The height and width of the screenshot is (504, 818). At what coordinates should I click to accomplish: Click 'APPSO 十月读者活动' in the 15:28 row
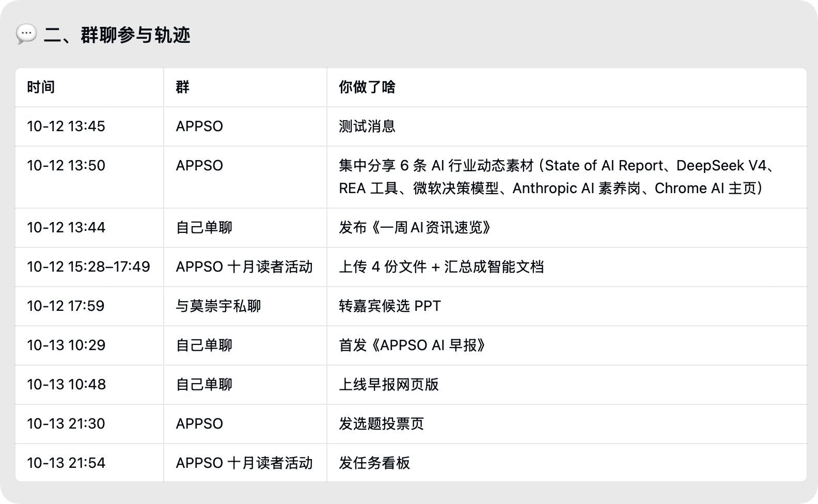[x=244, y=267]
